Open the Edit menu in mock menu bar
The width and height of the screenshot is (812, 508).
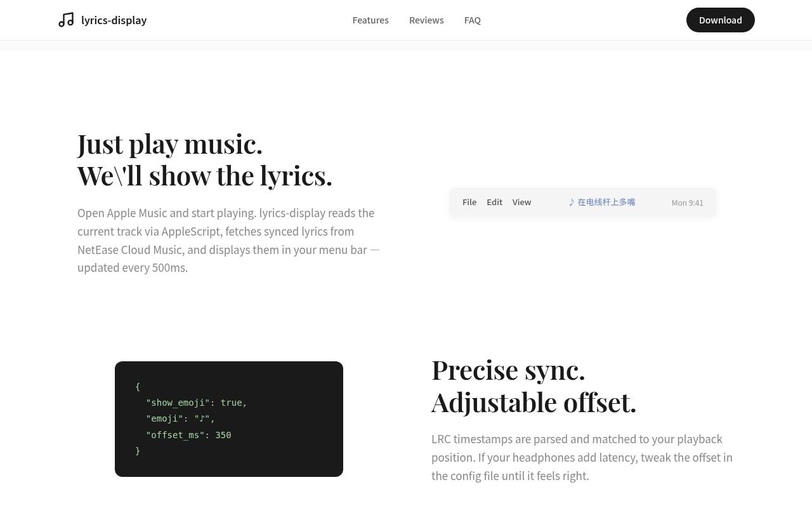click(495, 203)
